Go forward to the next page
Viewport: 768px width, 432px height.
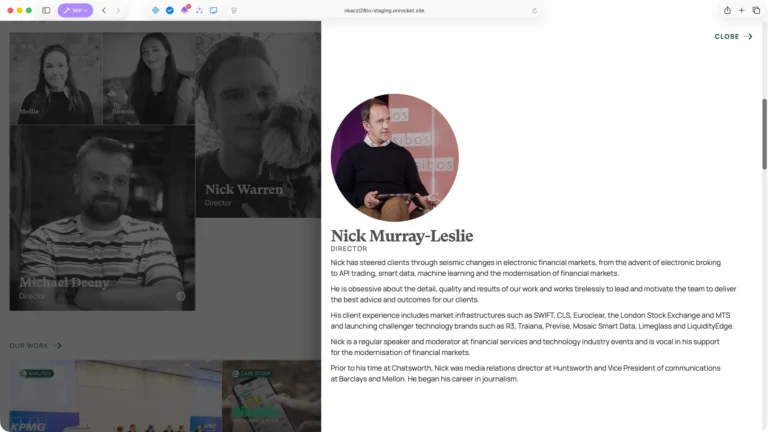pyautogui.click(x=118, y=10)
